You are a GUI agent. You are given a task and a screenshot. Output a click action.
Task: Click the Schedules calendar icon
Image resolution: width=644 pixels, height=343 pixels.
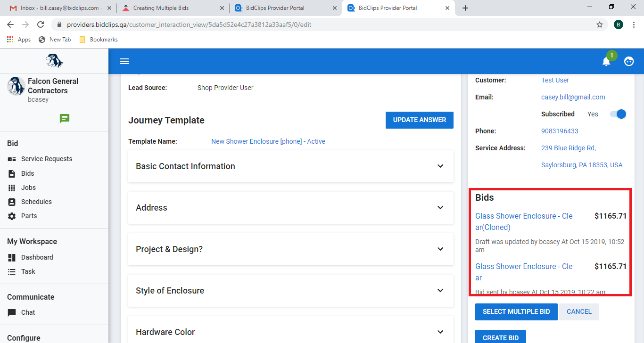[12, 202]
